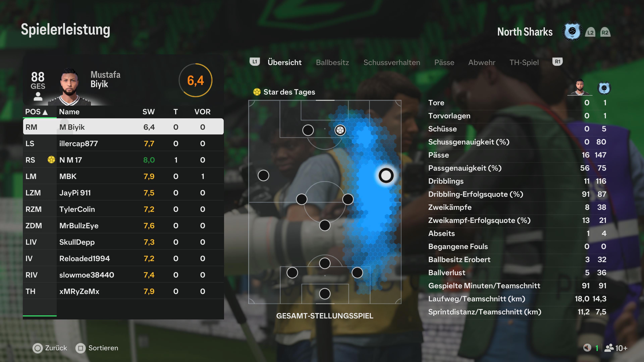Screen dimensions: 644x362
Task: Click the L1 bumper icon beside Übersicht
Action: pyautogui.click(x=255, y=62)
